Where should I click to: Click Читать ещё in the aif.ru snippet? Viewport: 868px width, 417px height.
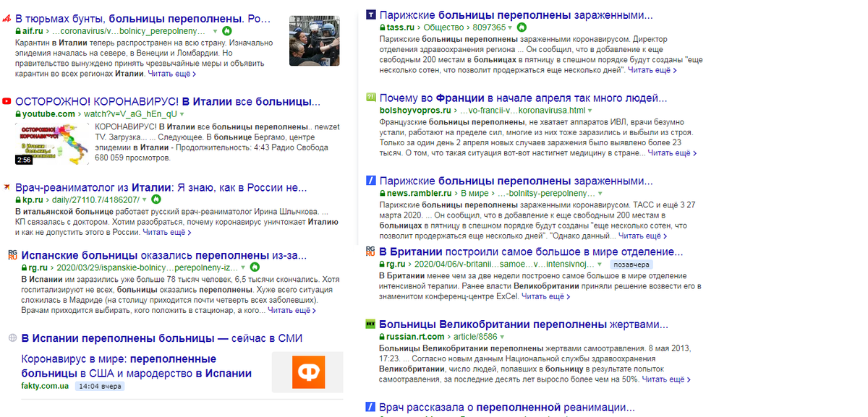(171, 74)
